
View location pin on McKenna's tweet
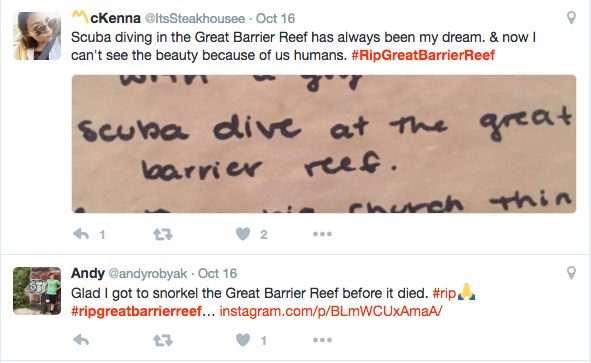pos(571,18)
